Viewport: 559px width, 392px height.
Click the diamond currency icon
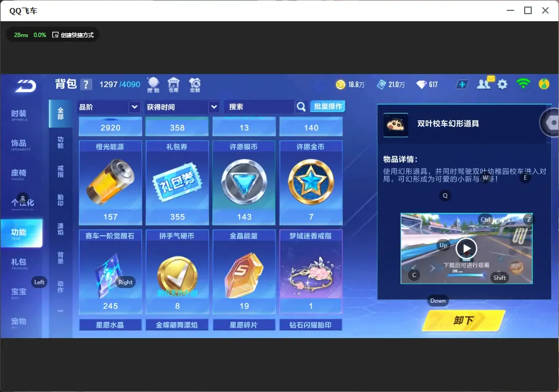point(421,84)
